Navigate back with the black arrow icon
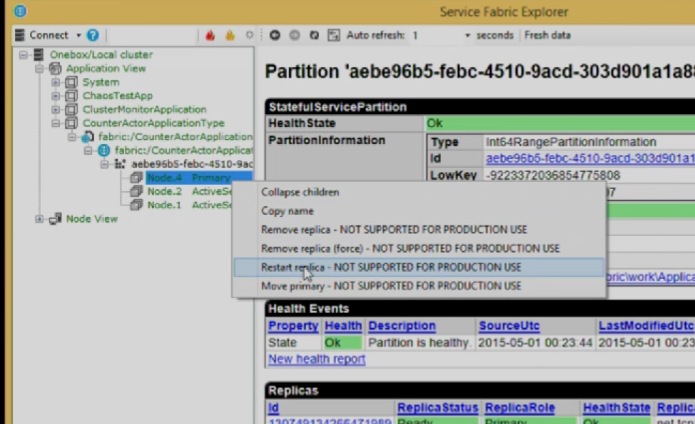Screen dimensions: 695x424 coord(275,35)
